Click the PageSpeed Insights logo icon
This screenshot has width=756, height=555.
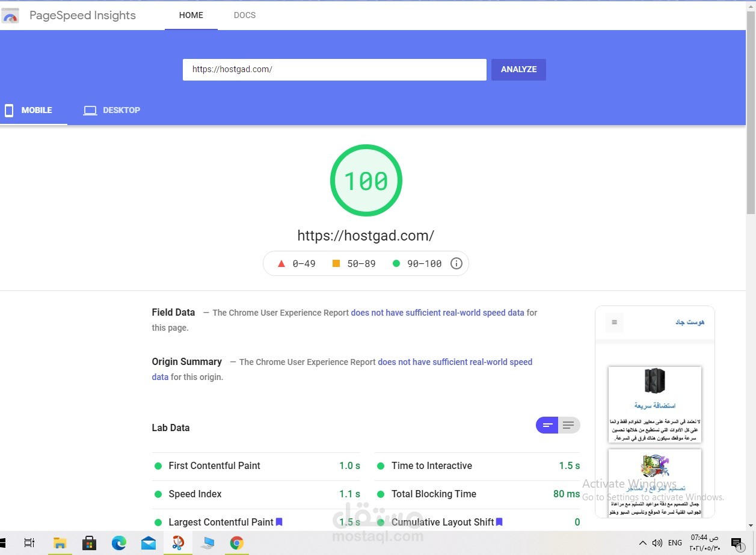click(x=10, y=15)
